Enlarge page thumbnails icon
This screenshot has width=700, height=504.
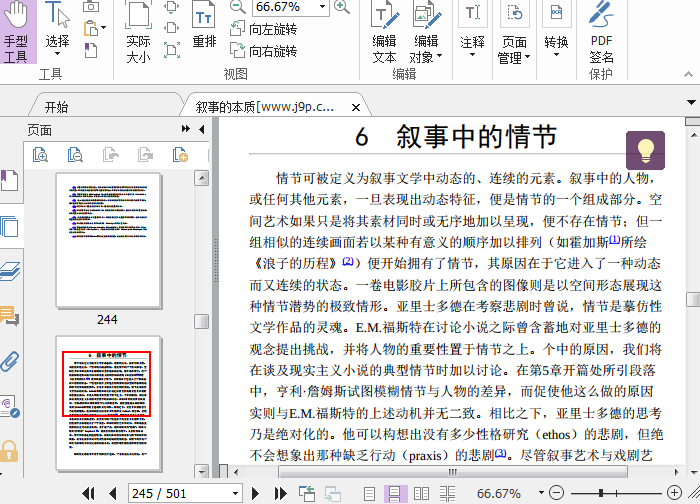(40, 155)
